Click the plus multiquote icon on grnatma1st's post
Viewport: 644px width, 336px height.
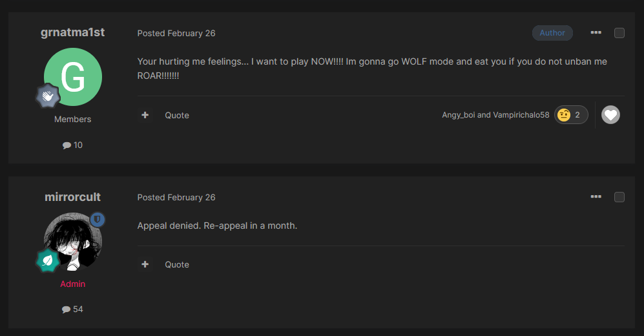(145, 115)
